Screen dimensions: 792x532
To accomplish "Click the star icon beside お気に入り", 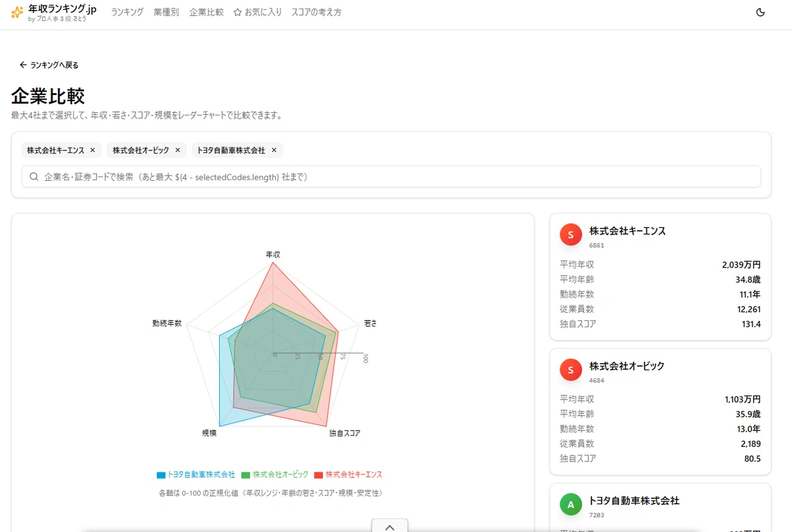I will point(238,13).
